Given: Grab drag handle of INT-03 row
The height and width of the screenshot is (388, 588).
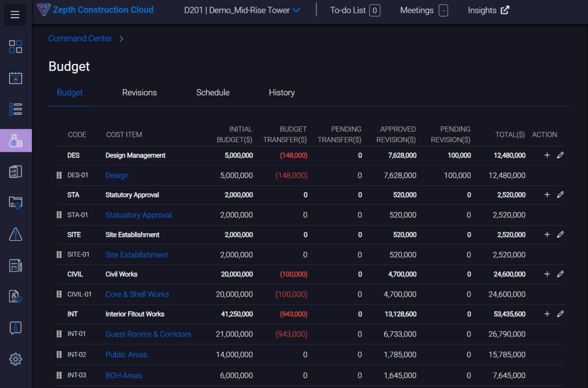Looking at the screenshot, I should coord(59,375).
